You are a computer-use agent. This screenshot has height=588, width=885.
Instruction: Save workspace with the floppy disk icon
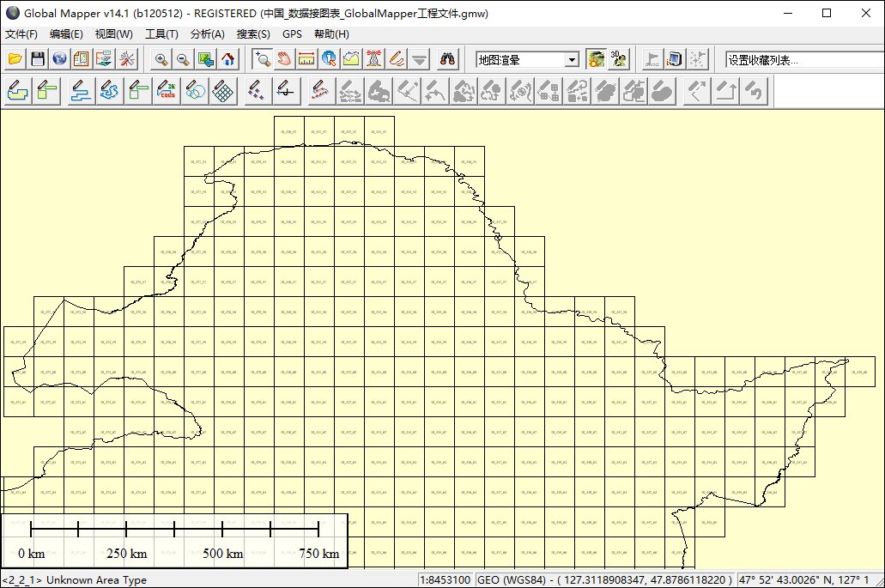click(37, 59)
